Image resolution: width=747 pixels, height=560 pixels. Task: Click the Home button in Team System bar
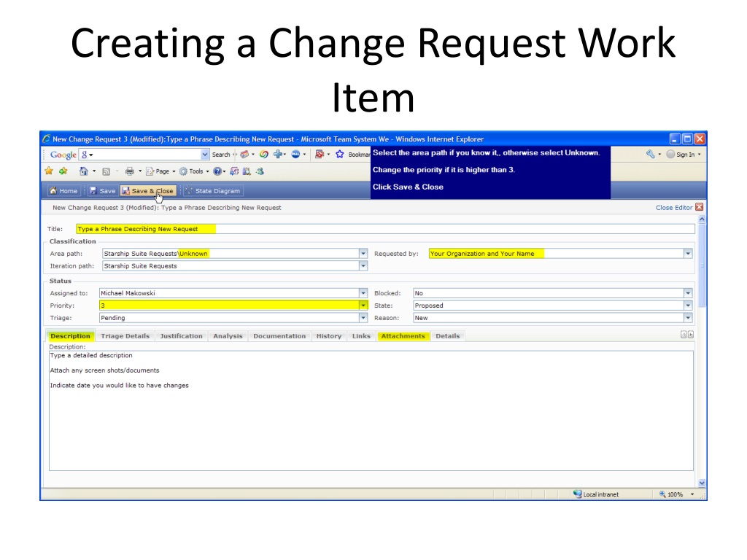tap(63, 191)
